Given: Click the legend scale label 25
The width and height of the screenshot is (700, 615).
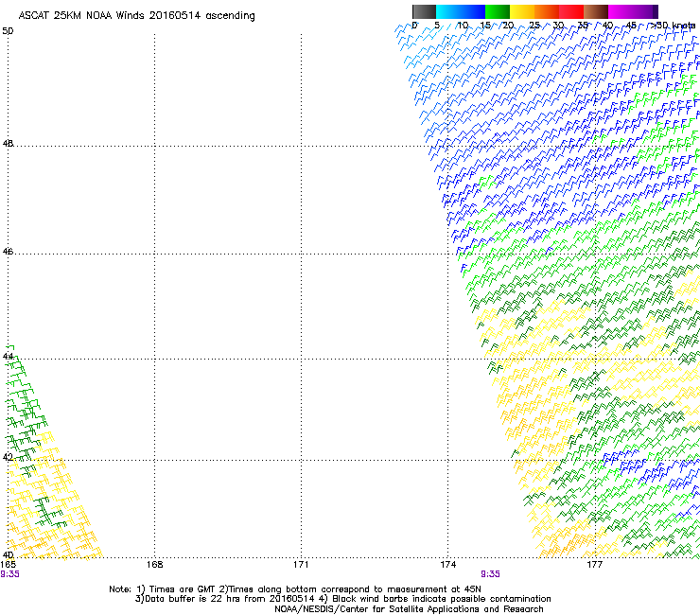Looking at the screenshot, I should click(534, 26).
